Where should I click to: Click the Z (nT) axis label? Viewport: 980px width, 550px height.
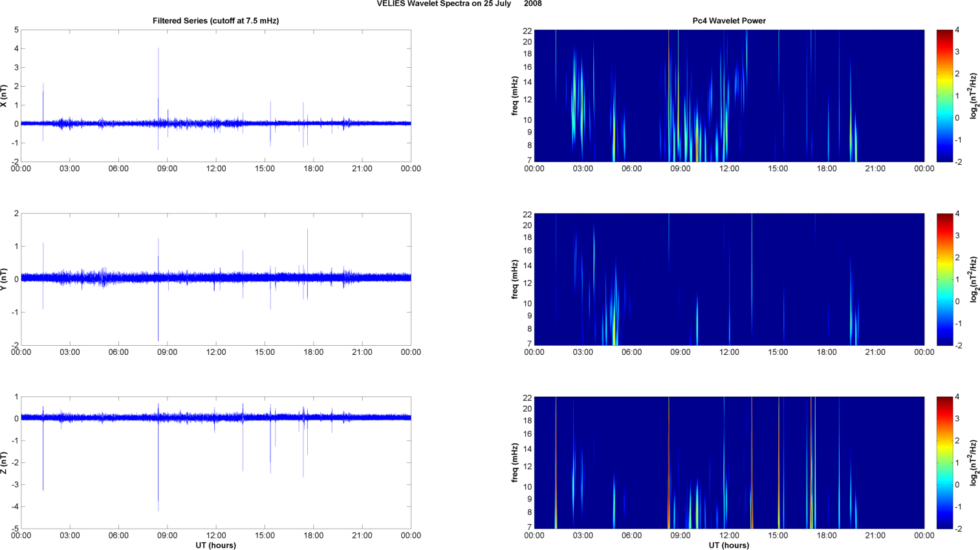click(4, 463)
